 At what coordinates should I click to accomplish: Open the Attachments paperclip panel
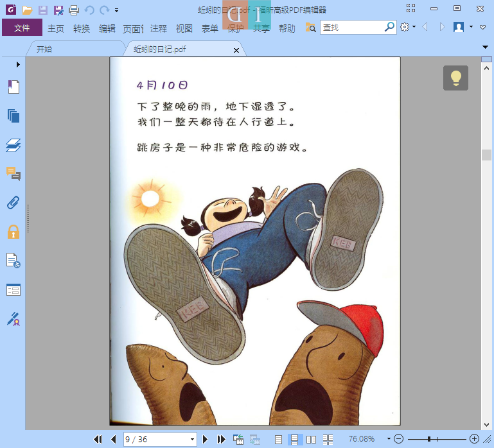(x=13, y=203)
